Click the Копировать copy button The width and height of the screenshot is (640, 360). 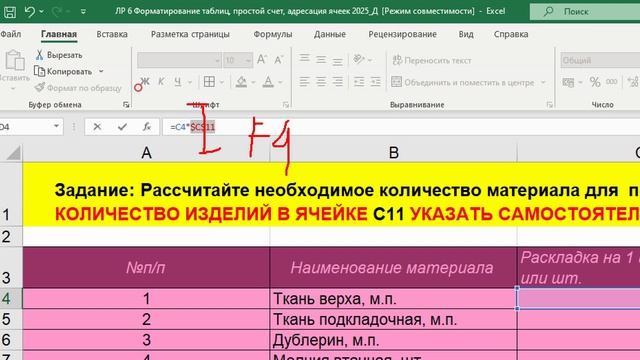tap(63, 71)
